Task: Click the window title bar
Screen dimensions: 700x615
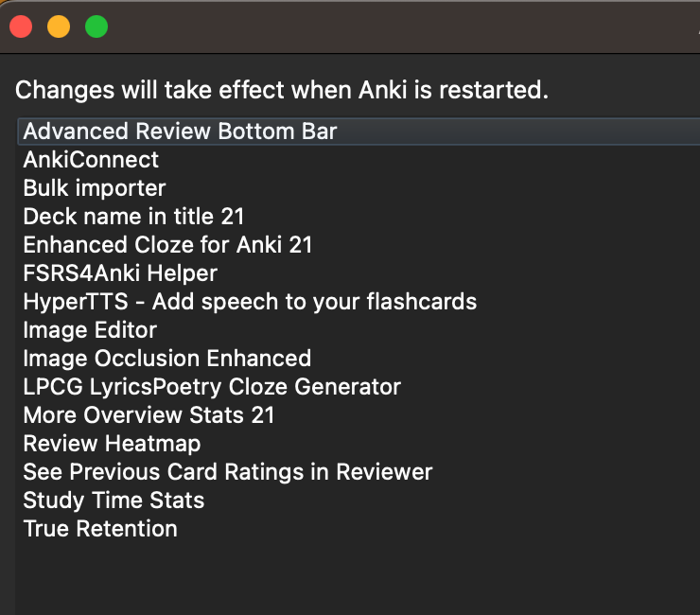Action: 378,27
